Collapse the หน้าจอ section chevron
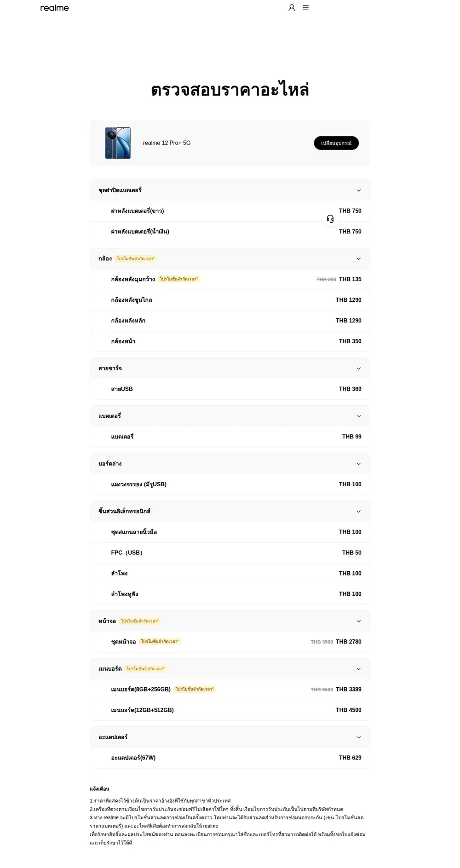The image size is (460, 868). (x=359, y=621)
